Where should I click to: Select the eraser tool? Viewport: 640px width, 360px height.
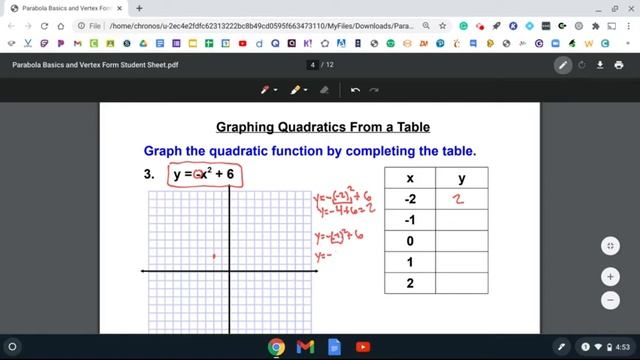click(x=324, y=90)
